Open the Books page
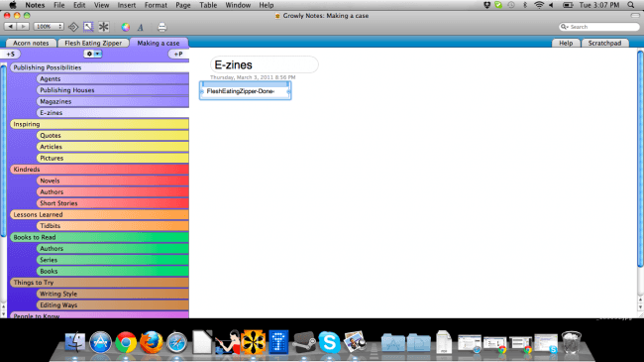The height and width of the screenshot is (362, 644). point(113,271)
